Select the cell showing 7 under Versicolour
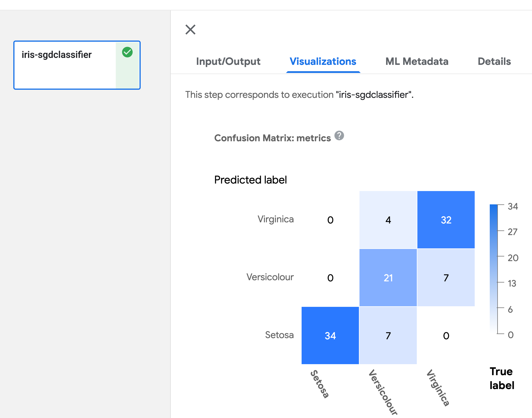The image size is (532, 418). point(388,335)
